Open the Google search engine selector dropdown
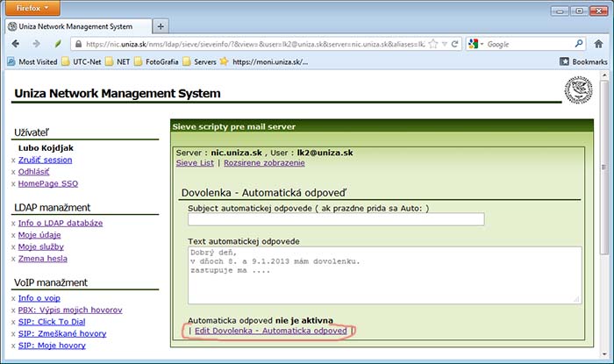Viewport: 614px width, 364px height. click(x=475, y=44)
